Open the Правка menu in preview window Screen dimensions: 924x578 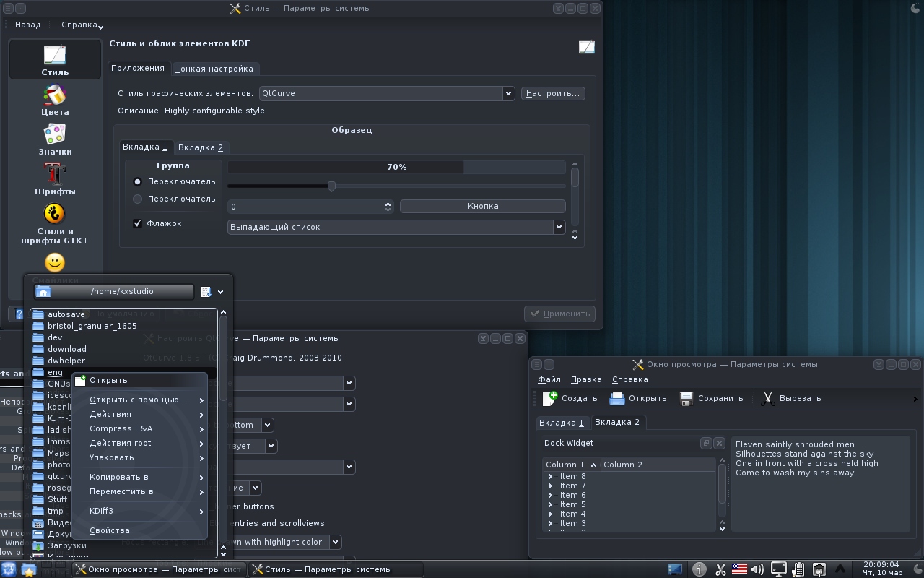[586, 379]
